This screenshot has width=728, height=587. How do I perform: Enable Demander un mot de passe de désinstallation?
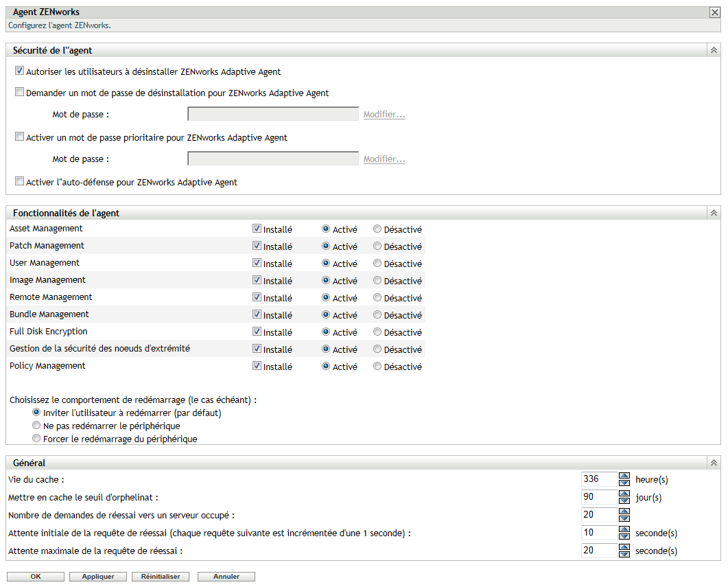[x=19, y=92]
